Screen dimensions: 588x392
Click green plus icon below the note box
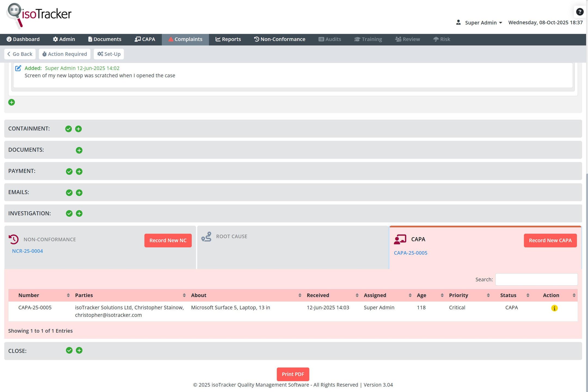point(11,102)
